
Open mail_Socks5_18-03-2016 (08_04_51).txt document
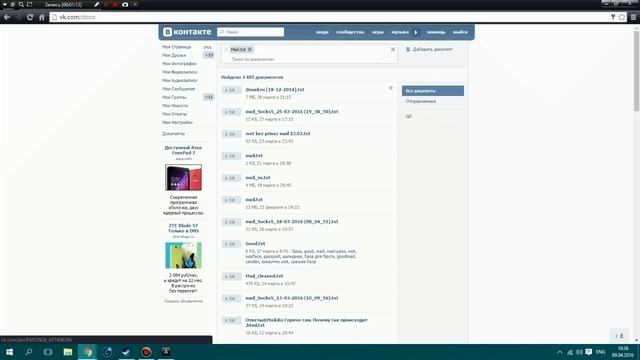(x=292, y=222)
